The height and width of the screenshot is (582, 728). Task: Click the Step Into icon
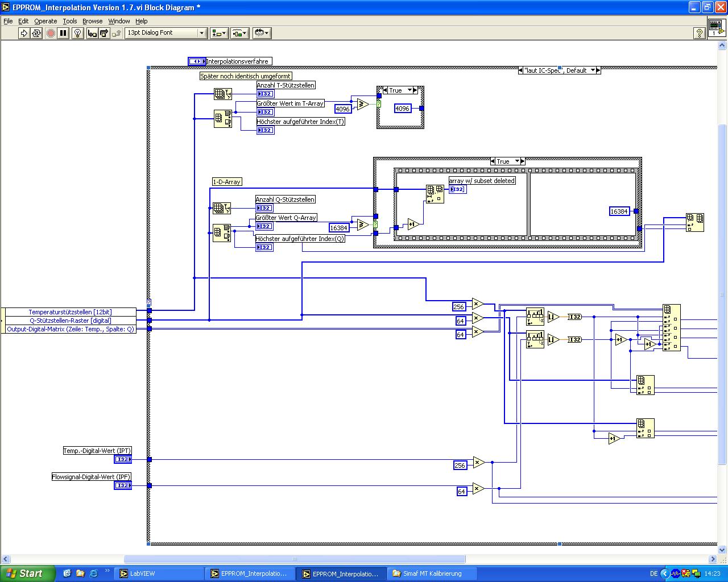click(x=92, y=33)
